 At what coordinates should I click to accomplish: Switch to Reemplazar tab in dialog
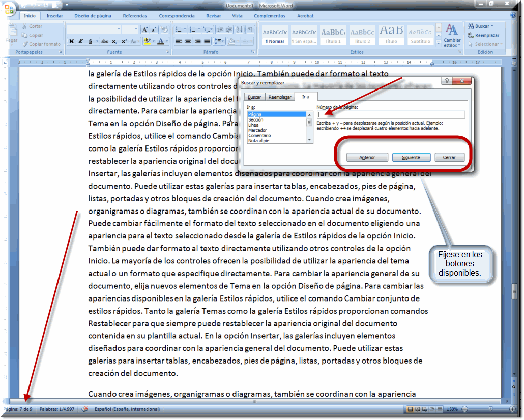click(x=280, y=97)
